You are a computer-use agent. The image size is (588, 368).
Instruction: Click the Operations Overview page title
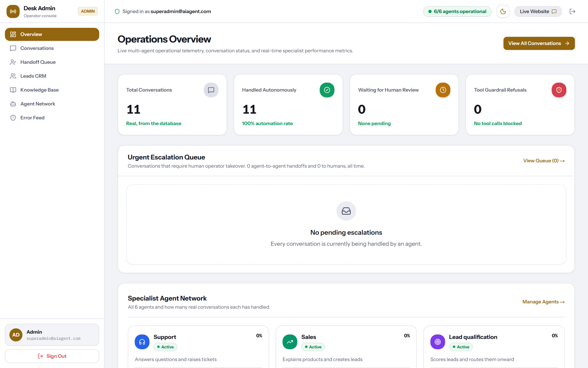[x=164, y=39]
